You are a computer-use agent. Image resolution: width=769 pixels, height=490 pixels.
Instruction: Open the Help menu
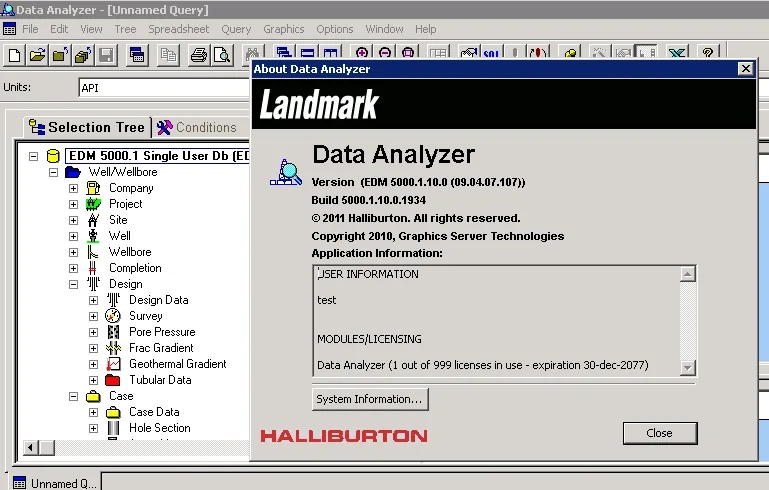[425, 29]
